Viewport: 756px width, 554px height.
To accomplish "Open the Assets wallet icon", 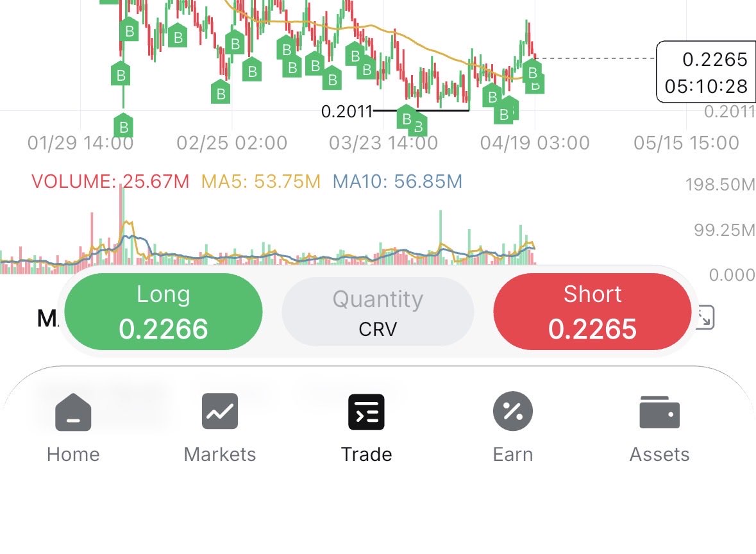I will [x=660, y=412].
